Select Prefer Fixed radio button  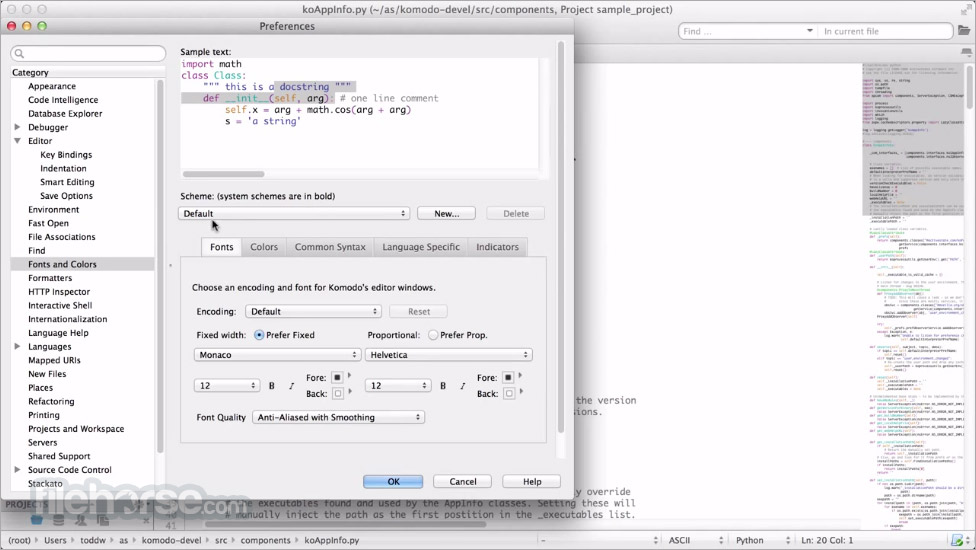coord(259,335)
